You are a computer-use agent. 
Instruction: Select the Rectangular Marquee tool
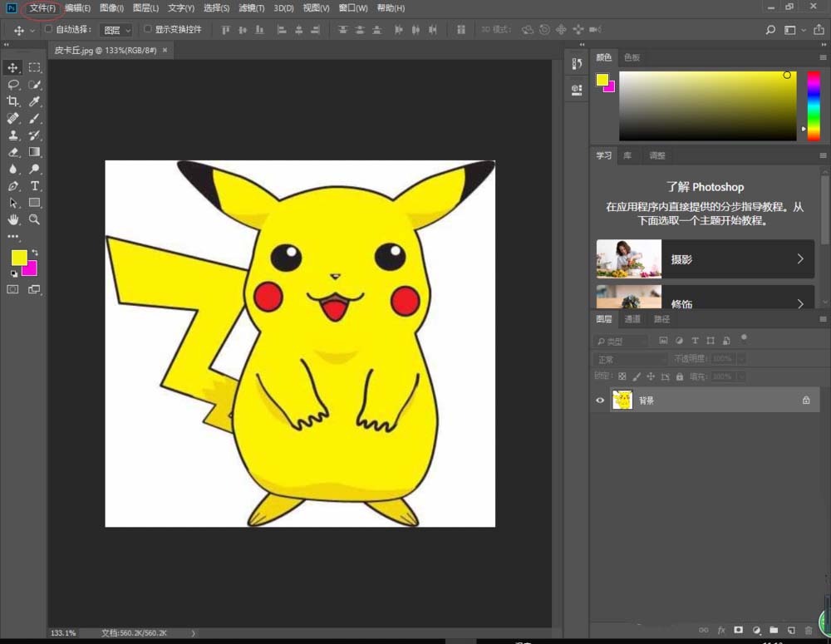pos(35,67)
